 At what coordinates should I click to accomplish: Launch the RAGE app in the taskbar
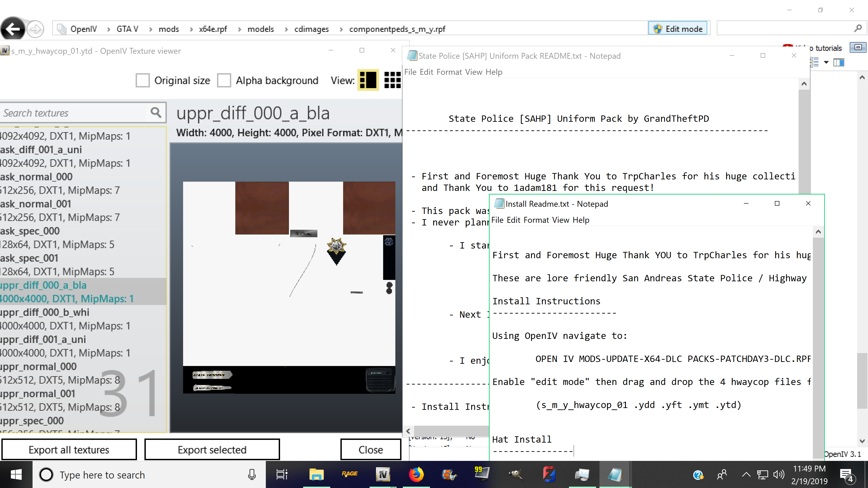349,474
